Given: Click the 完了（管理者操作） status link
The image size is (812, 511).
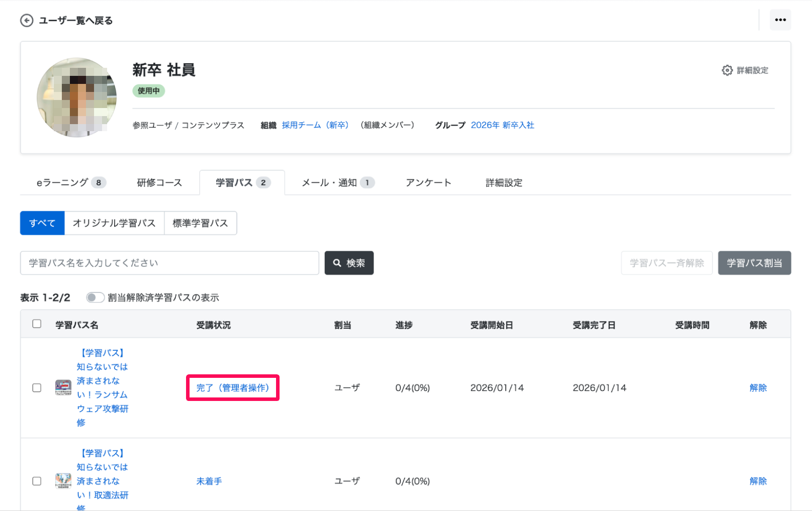Looking at the screenshot, I should pos(233,388).
